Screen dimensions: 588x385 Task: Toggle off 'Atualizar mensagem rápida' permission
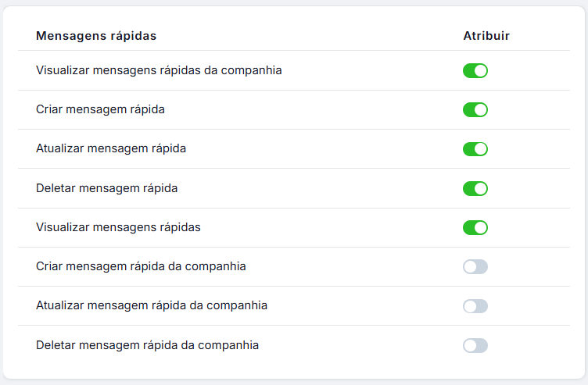(x=475, y=148)
